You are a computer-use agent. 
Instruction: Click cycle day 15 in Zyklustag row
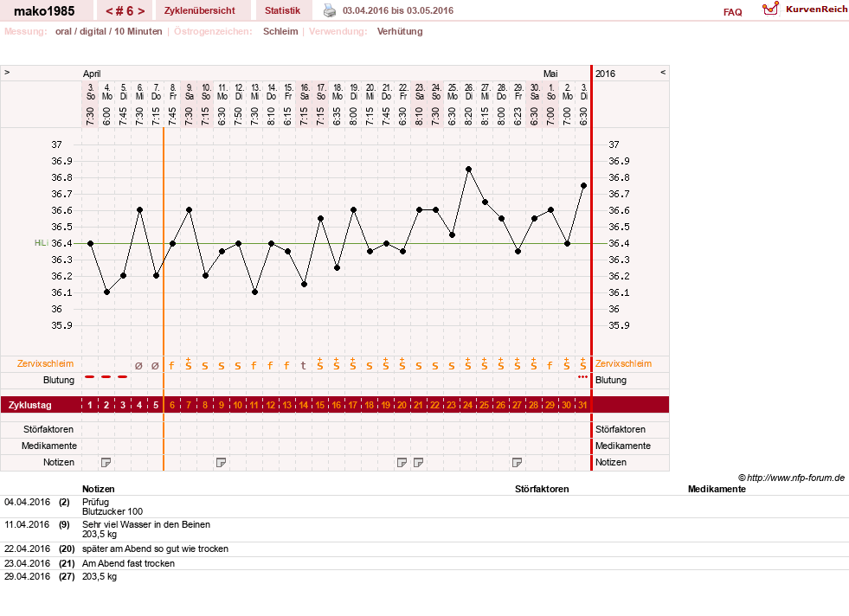click(x=319, y=405)
